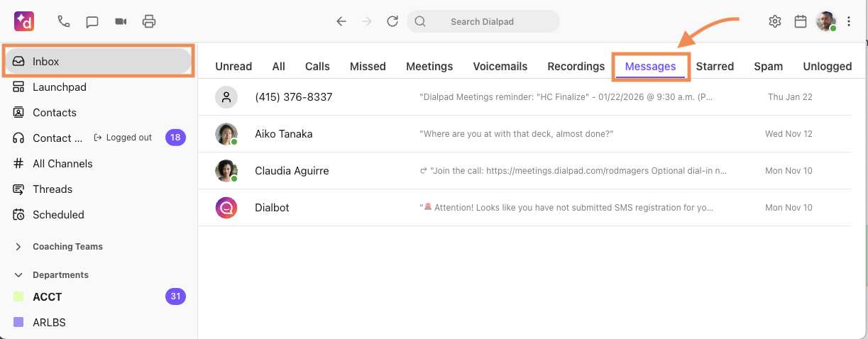Image resolution: width=868 pixels, height=339 pixels.
Task: Open Contacts in the sidebar
Action: [x=99, y=113]
